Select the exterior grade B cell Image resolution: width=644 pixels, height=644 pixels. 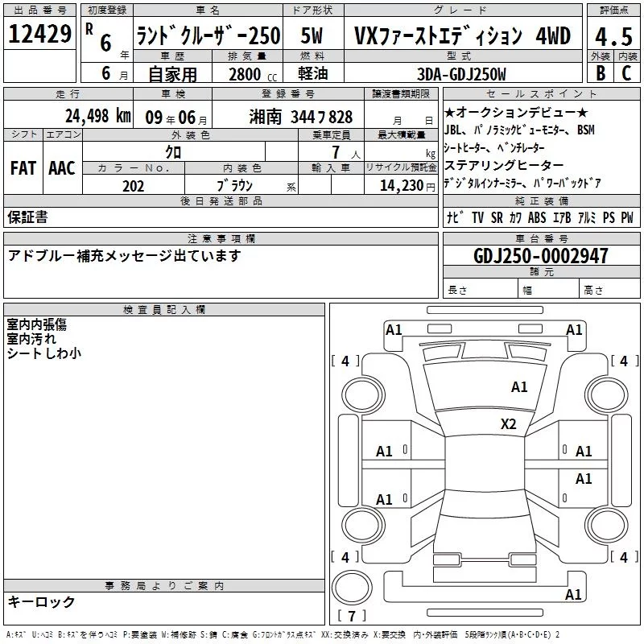click(x=601, y=73)
